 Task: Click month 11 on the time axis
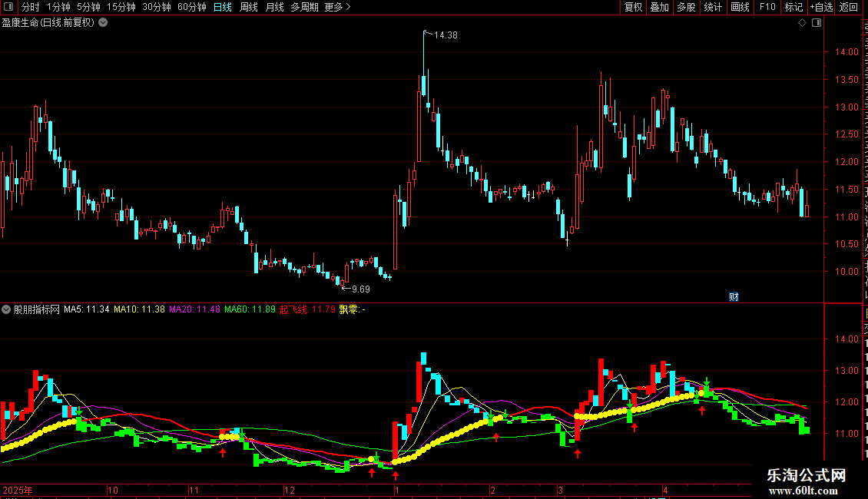pos(194,490)
